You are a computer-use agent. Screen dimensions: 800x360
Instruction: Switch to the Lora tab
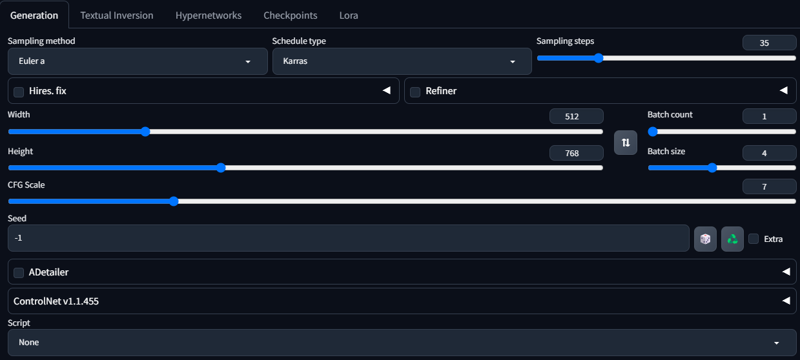pyautogui.click(x=348, y=15)
